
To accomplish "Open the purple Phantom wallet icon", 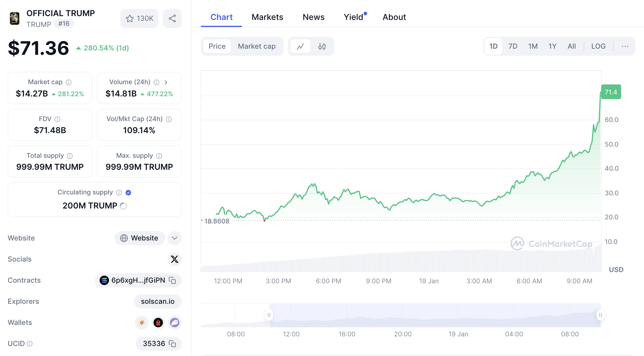I will tap(175, 323).
